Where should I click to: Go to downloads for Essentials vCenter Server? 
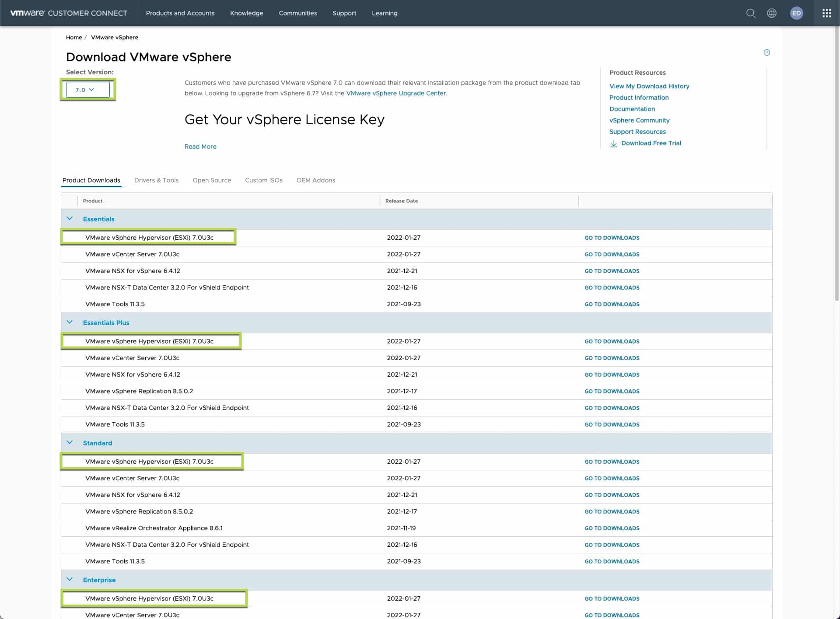coord(612,255)
